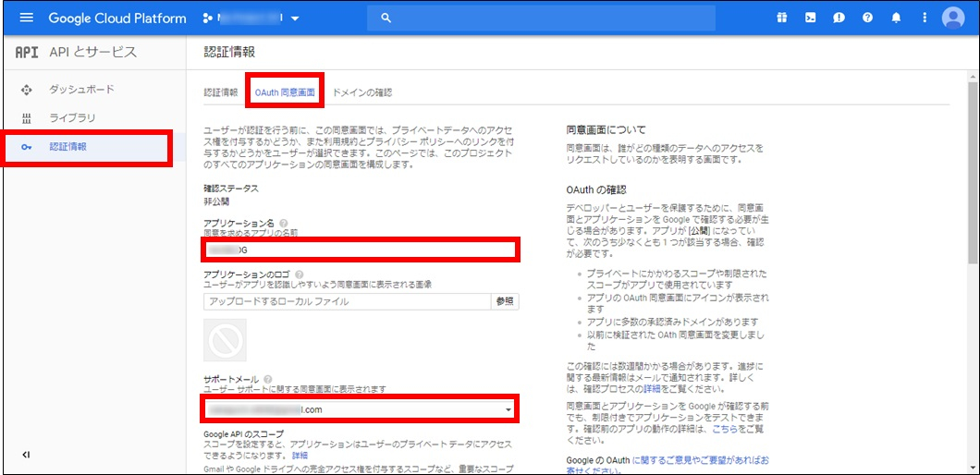Open the user account avatar
The image size is (980, 475).
[x=953, y=18]
